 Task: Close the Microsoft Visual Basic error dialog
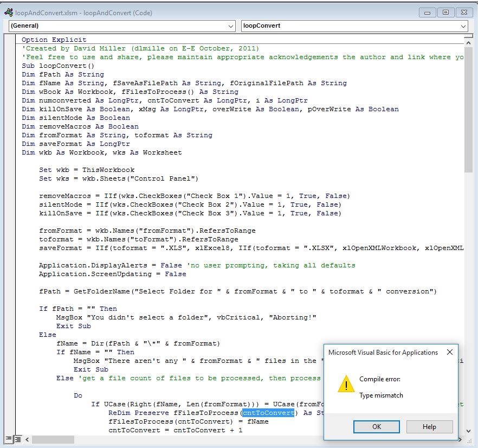(x=450, y=352)
